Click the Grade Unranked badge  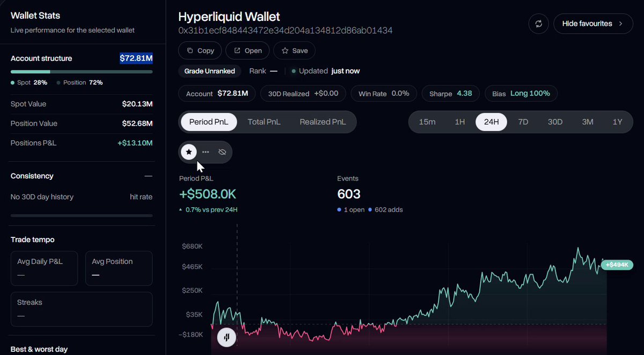[210, 71]
